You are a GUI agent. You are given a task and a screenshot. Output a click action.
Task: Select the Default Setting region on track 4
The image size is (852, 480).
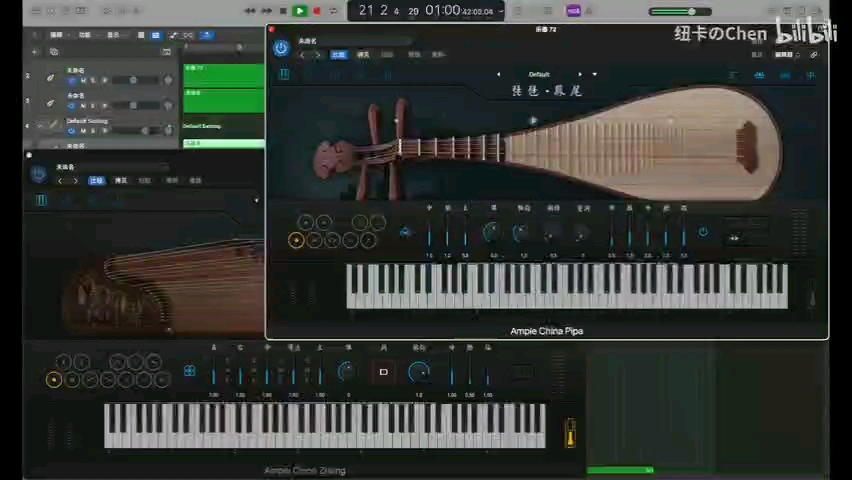tap(224, 126)
